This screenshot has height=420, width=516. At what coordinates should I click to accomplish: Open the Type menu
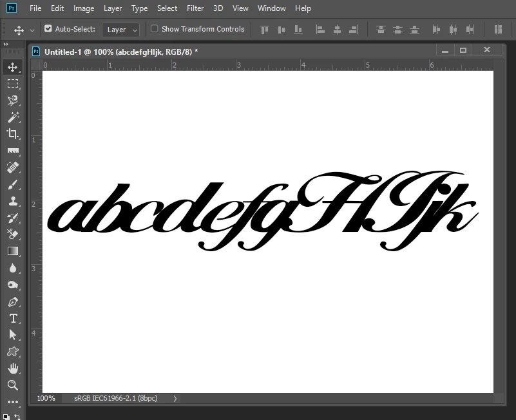coord(140,8)
